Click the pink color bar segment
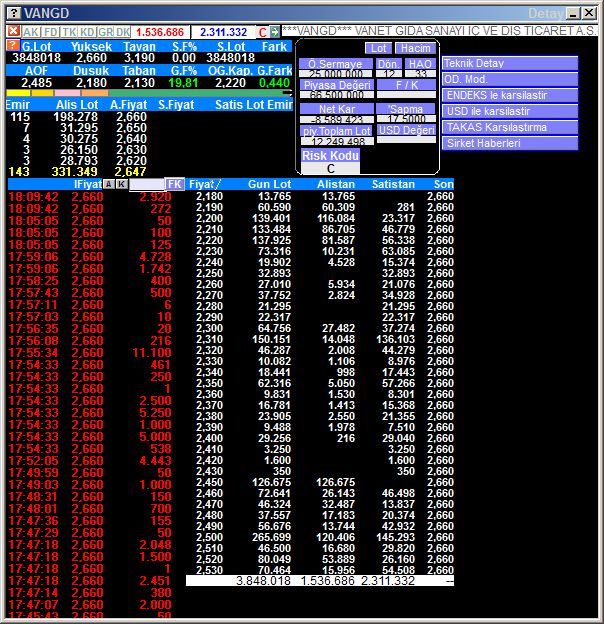The width and height of the screenshot is (604, 624). click(x=67, y=93)
